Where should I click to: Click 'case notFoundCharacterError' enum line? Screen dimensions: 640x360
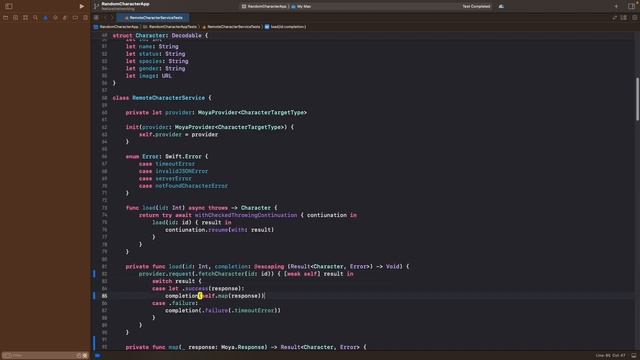[x=183, y=186]
